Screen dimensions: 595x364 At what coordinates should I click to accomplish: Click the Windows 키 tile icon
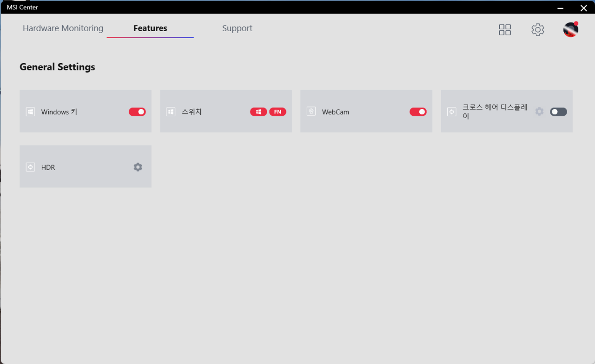(30, 112)
